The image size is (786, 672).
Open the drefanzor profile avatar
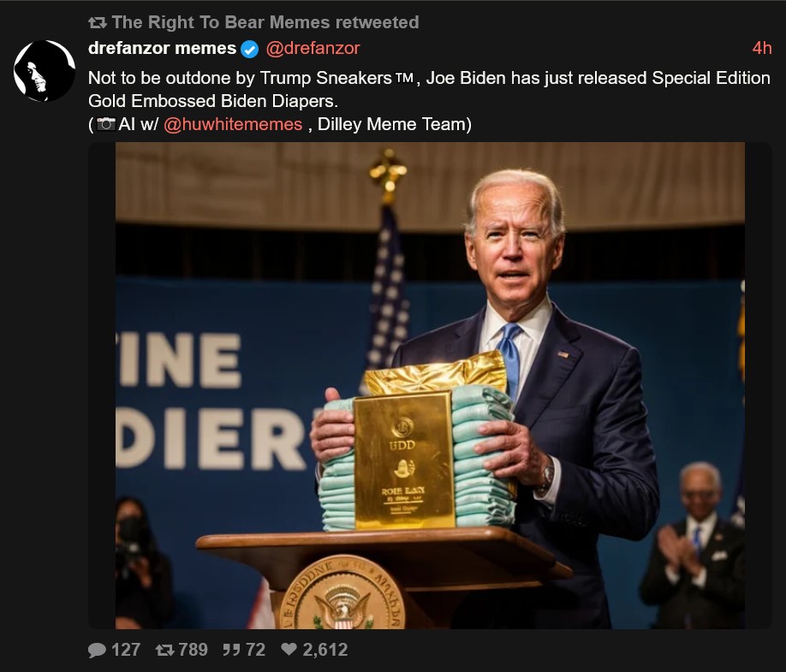tap(45, 71)
